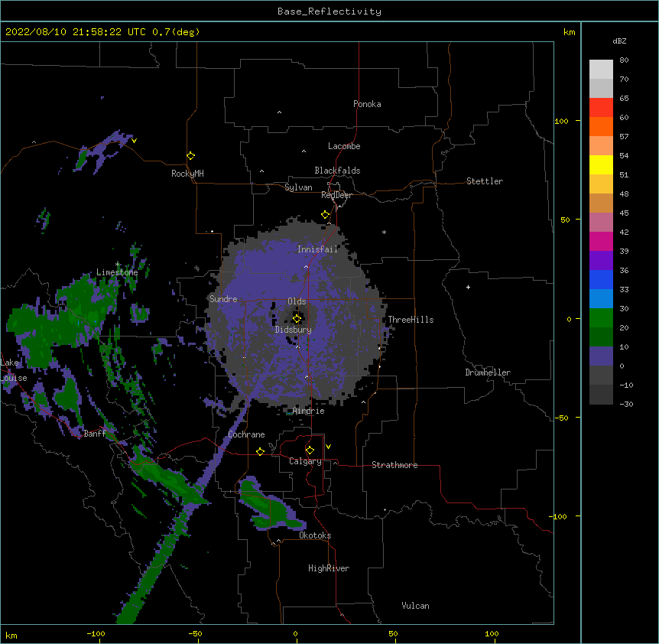The width and height of the screenshot is (659, 644).
Task: Click the Strathmore town label
Action: click(394, 465)
